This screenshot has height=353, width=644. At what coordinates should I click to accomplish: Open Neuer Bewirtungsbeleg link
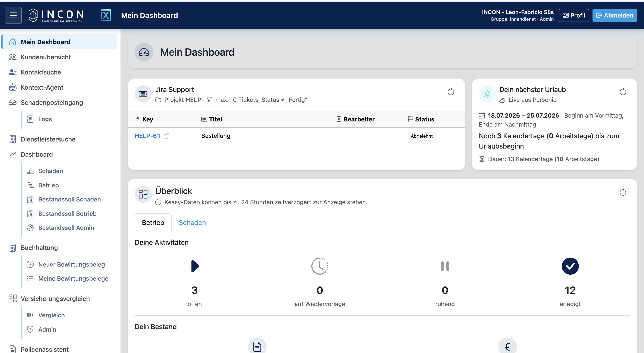(x=72, y=264)
